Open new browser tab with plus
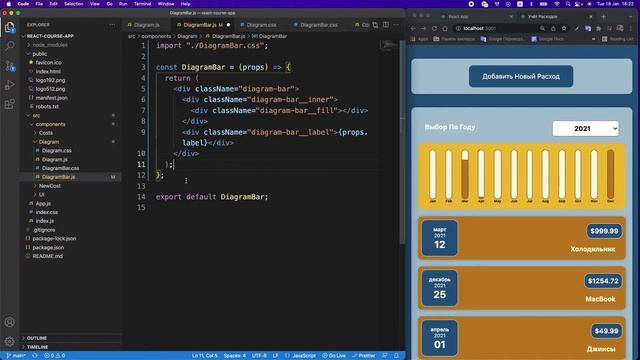 [604, 17]
